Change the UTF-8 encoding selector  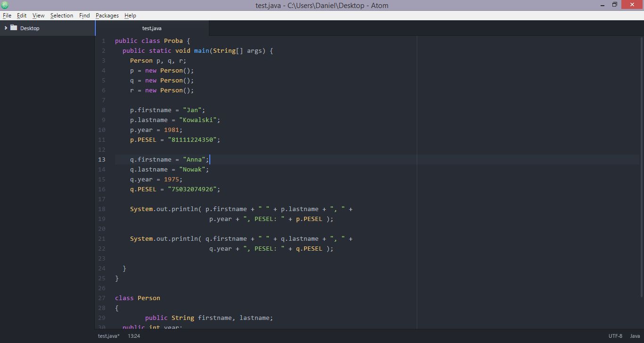point(615,336)
